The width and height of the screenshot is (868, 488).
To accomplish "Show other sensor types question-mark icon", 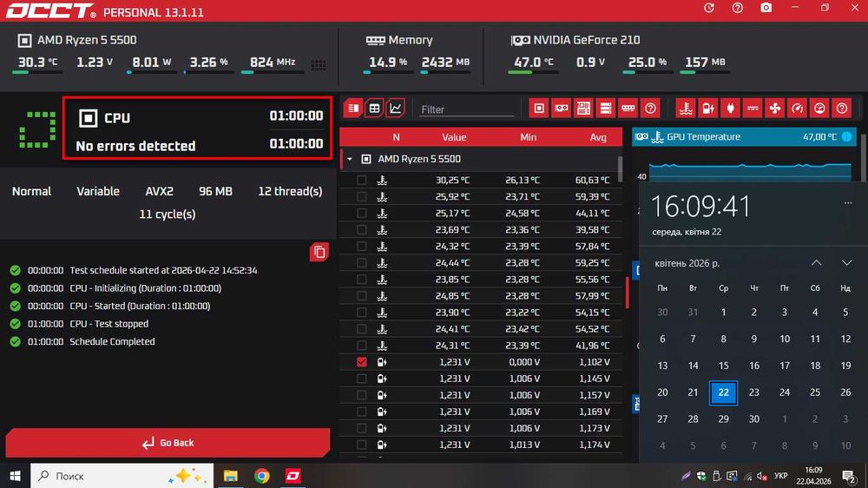I will pyautogui.click(x=842, y=108).
